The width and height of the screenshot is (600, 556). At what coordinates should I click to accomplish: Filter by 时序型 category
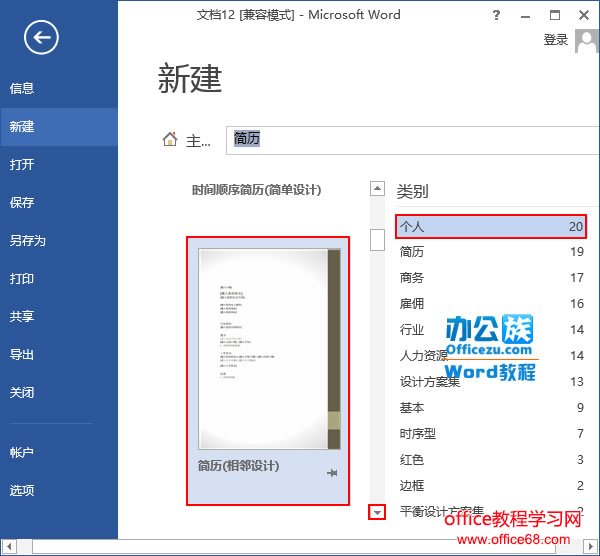[491, 434]
